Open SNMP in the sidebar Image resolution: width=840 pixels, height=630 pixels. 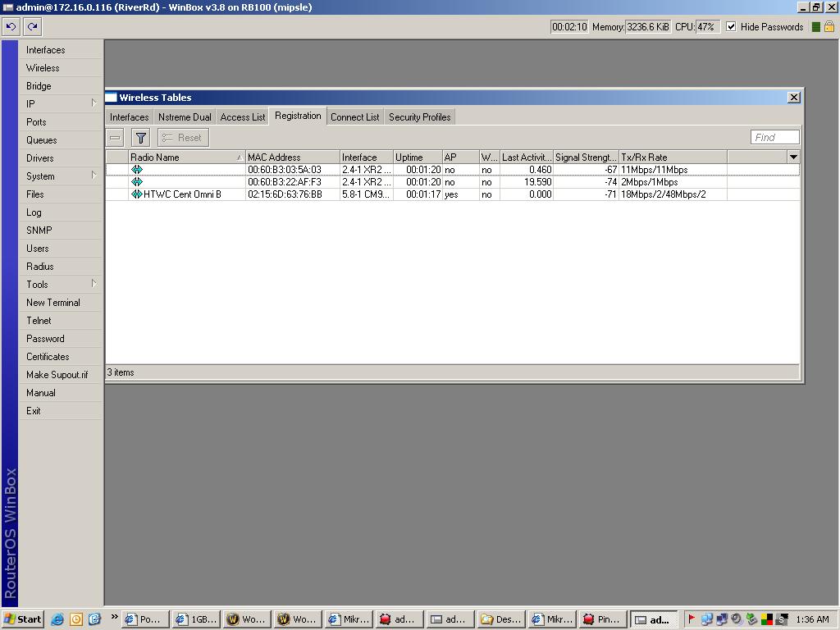tap(61, 231)
